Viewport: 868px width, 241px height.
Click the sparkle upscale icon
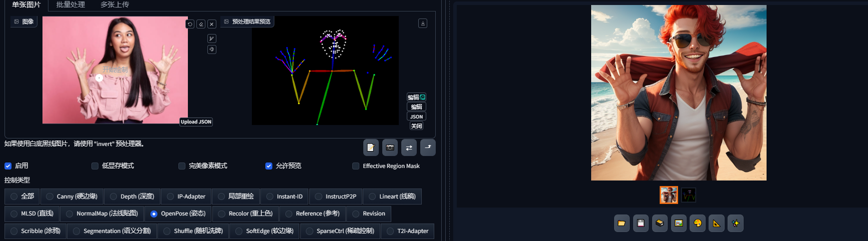(x=736, y=223)
